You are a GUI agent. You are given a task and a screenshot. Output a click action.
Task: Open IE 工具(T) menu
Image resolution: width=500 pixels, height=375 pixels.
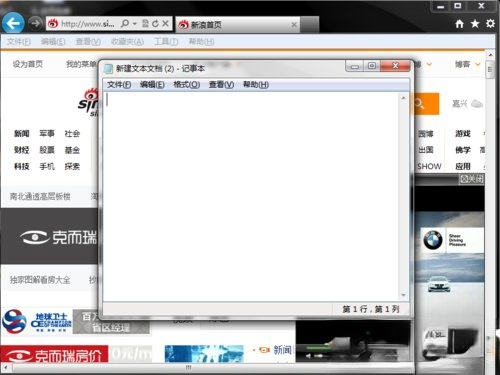pos(166,42)
